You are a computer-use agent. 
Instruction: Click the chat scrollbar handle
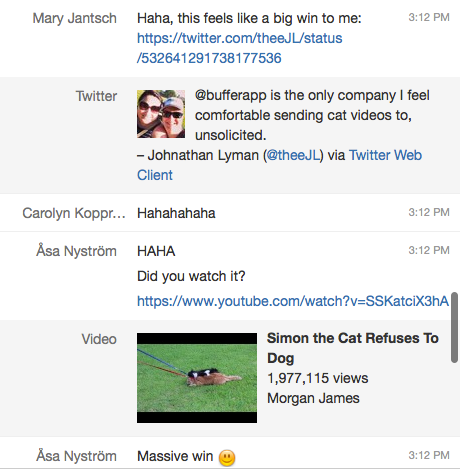pos(454,328)
